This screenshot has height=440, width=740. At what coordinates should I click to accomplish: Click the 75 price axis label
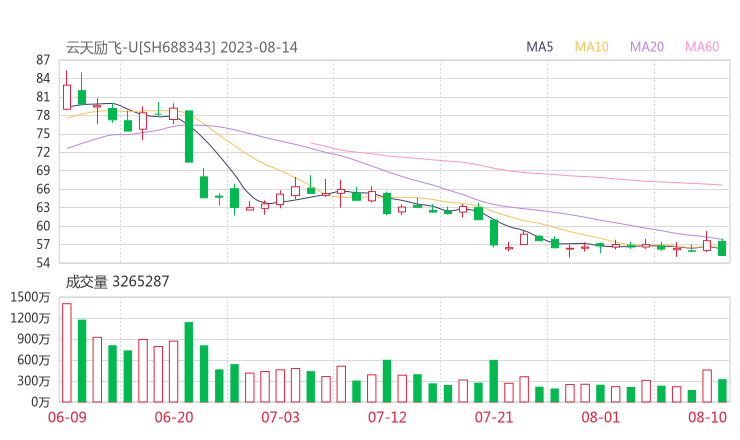pos(43,134)
